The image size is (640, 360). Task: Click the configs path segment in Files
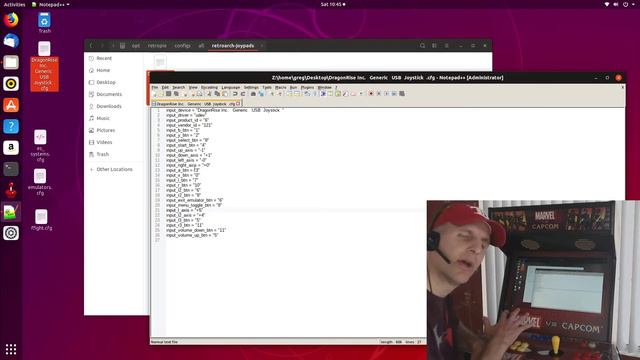point(182,46)
